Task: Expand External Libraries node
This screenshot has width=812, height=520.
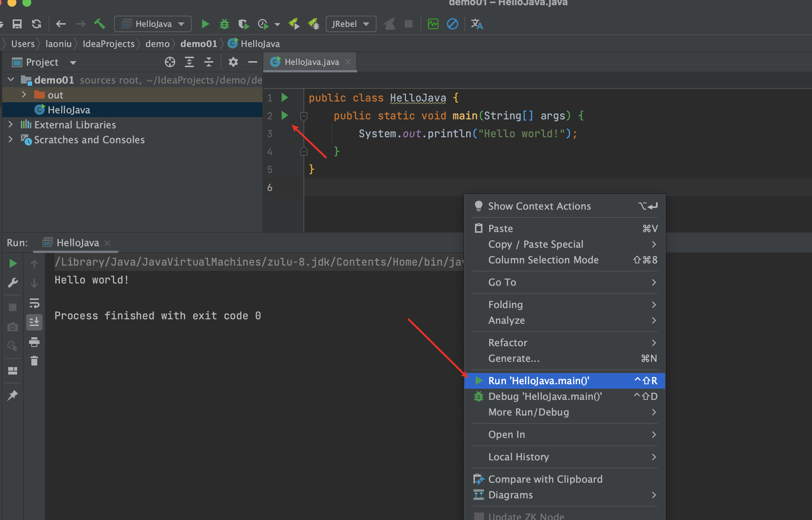Action: 10,125
